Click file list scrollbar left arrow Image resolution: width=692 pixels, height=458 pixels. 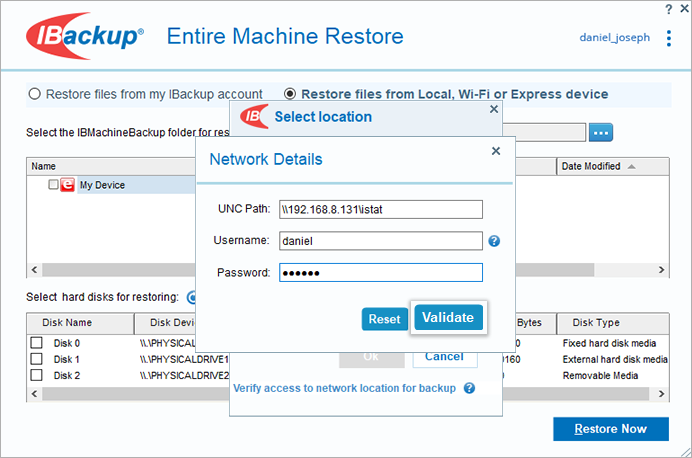(x=34, y=270)
